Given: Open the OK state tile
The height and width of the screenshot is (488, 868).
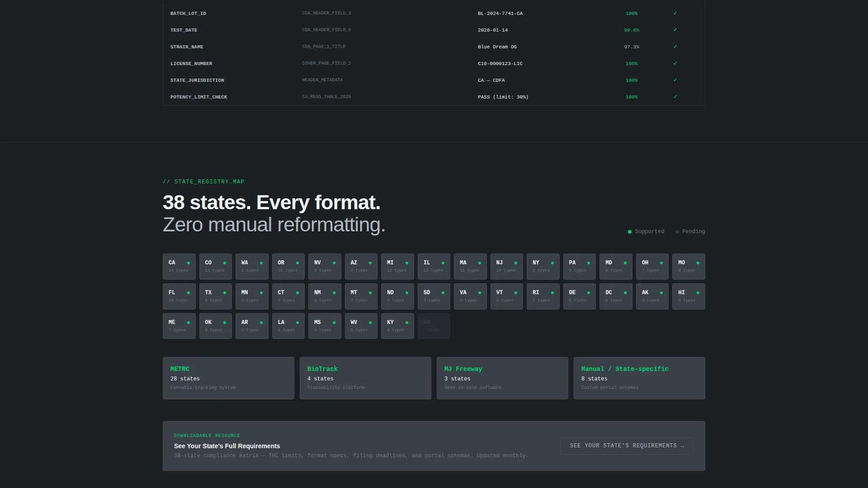Looking at the screenshot, I should pyautogui.click(x=216, y=326).
